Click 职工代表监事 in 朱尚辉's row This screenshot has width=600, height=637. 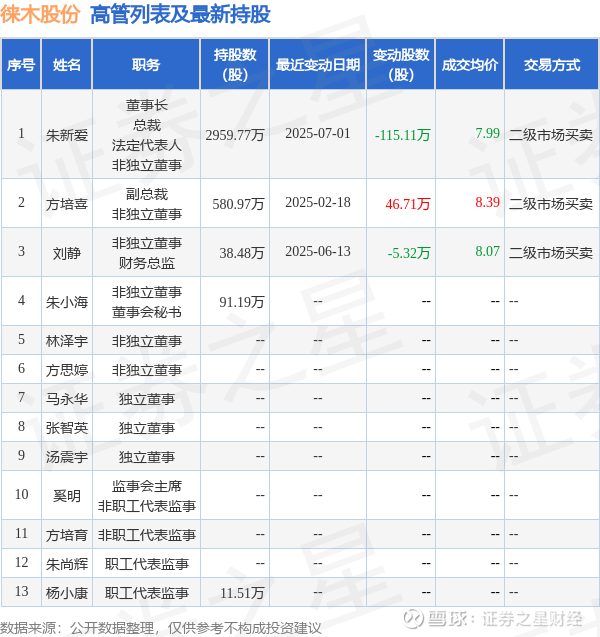(x=147, y=564)
